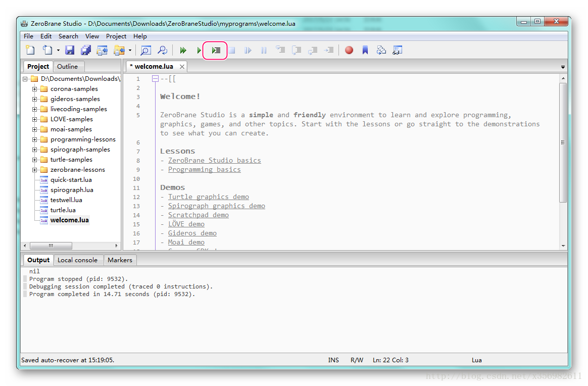Switch to the Local console tab
The image size is (588, 386).
pos(77,260)
